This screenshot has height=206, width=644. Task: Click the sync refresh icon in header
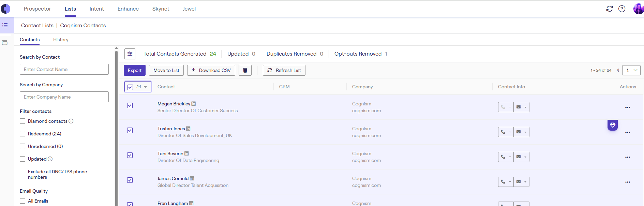pyautogui.click(x=610, y=9)
